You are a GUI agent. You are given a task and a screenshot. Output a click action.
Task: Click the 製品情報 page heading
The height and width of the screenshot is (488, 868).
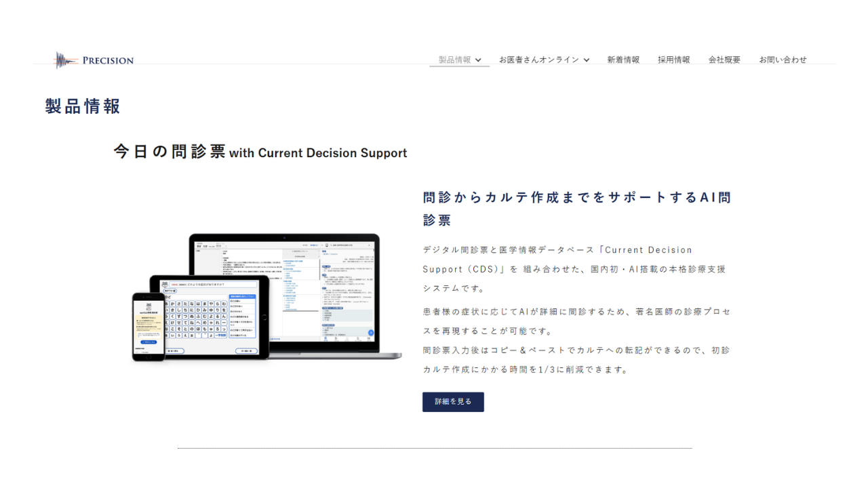(83, 106)
